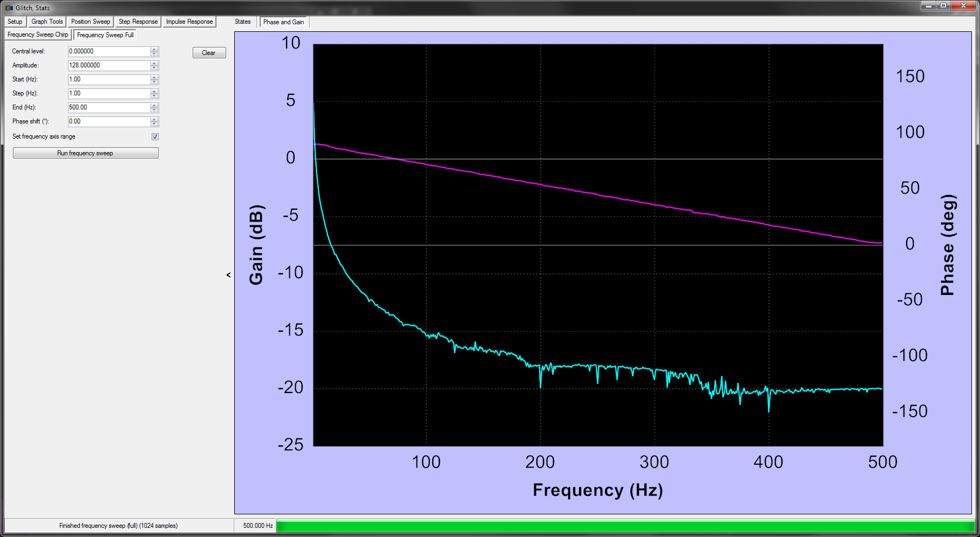Click the green sweep progress bar
This screenshot has height=537, width=980.
coord(625,526)
